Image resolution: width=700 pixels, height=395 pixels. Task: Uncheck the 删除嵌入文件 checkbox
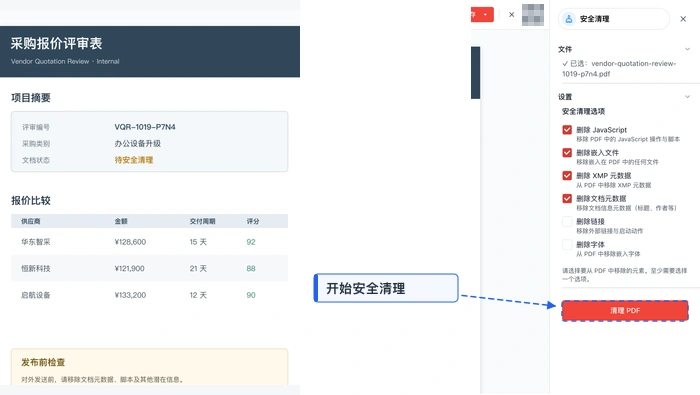tap(567, 153)
